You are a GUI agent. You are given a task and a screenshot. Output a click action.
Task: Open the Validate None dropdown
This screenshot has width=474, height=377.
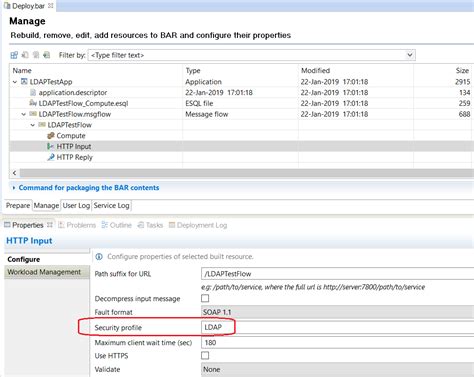(x=337, y=369)
